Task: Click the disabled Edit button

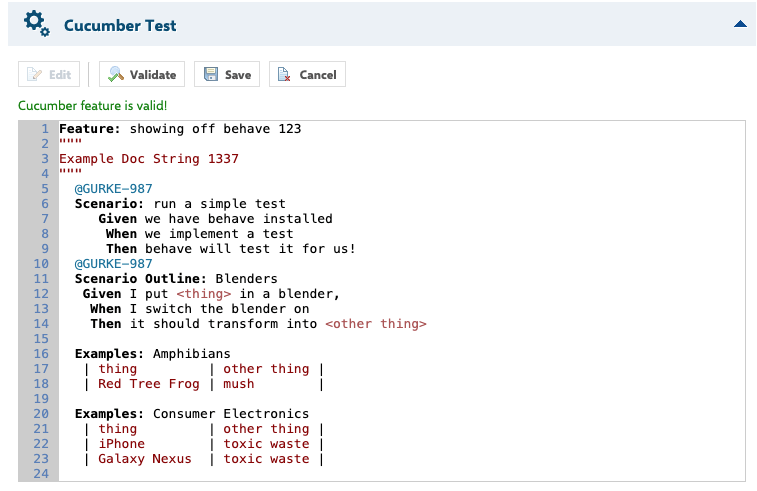Action: point(49,74)
